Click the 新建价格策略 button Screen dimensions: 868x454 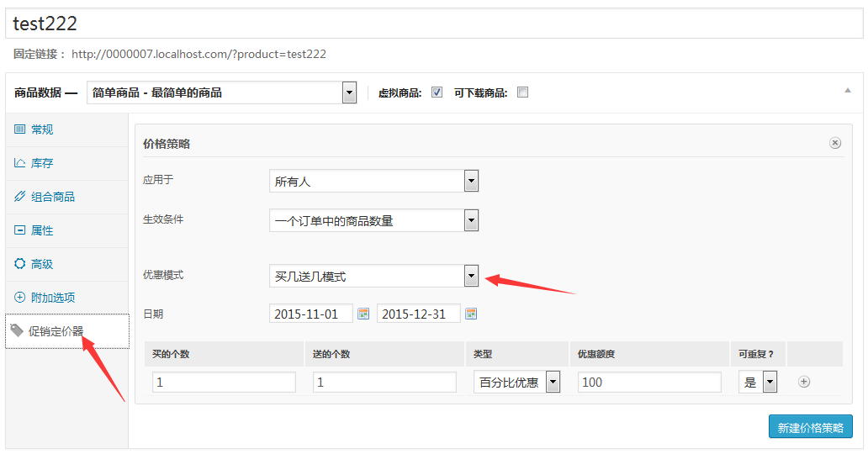pos(811,427)
